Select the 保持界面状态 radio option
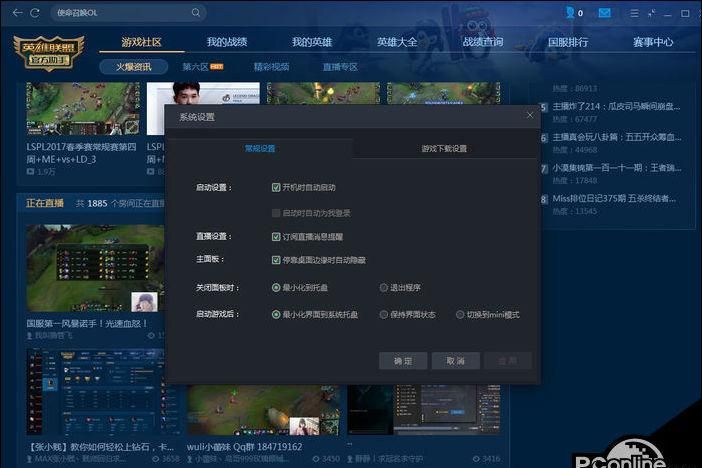Screen dimensions: 702x468 [x=384, y=314]
